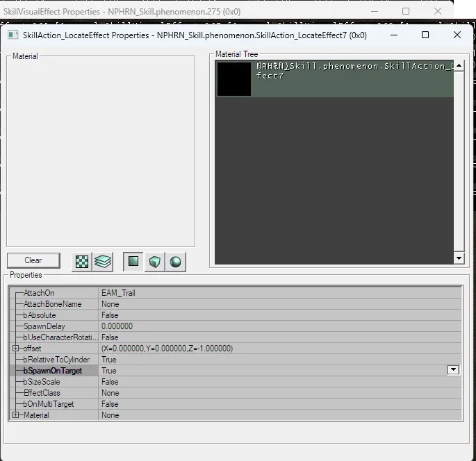Viewport: 476px width, 461px height.
Task: Select the black material thumbnail
Action: 234,79
